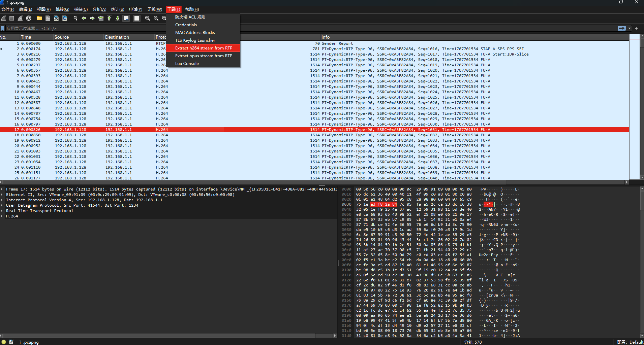The image size is (644, 345).
Task: Open a capture file folder icon
Action: [39, 18]
